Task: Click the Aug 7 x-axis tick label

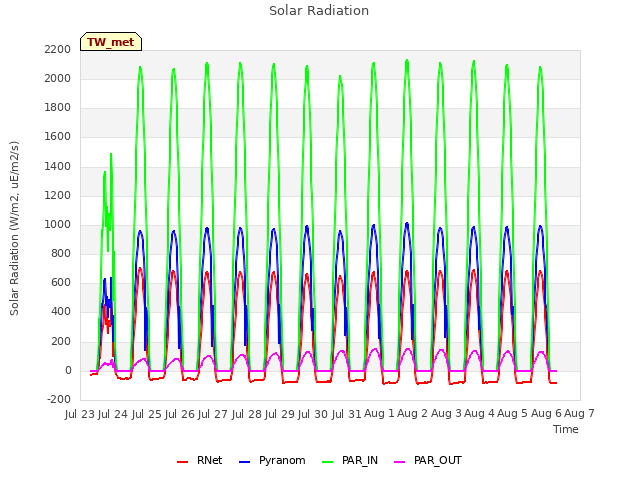Action: (579, 413)
